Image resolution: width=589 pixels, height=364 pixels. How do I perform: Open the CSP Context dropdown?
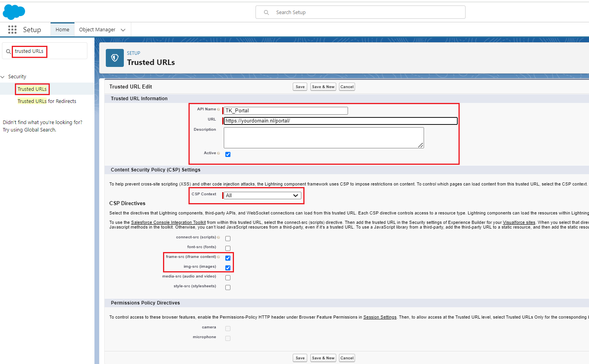pos(262,195)
